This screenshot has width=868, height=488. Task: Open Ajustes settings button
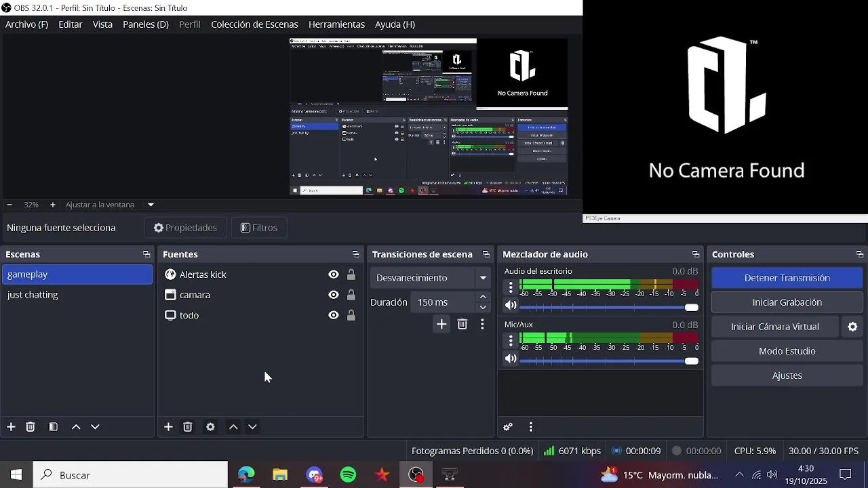tap(787, 375)
